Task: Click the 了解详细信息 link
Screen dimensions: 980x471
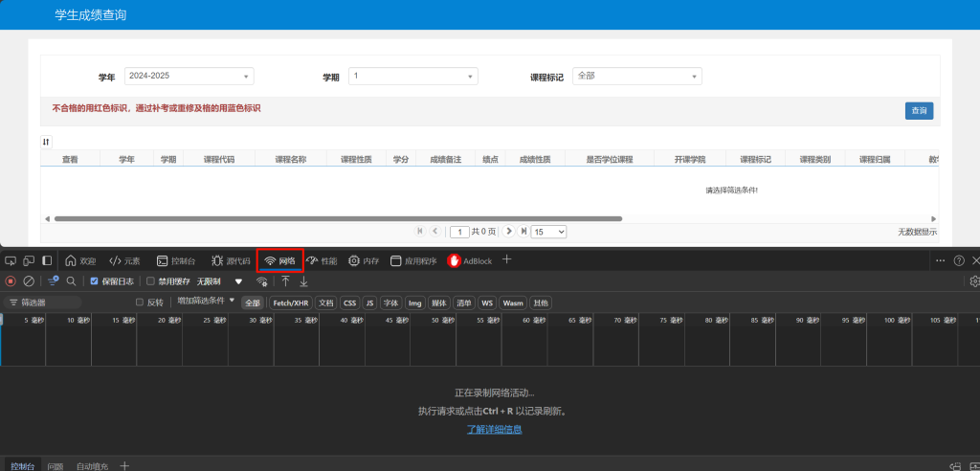Action: [x=494, y=430]
